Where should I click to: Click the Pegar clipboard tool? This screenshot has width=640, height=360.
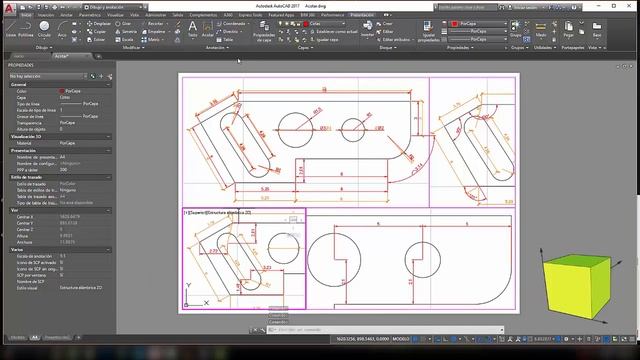tap(568, 29)
